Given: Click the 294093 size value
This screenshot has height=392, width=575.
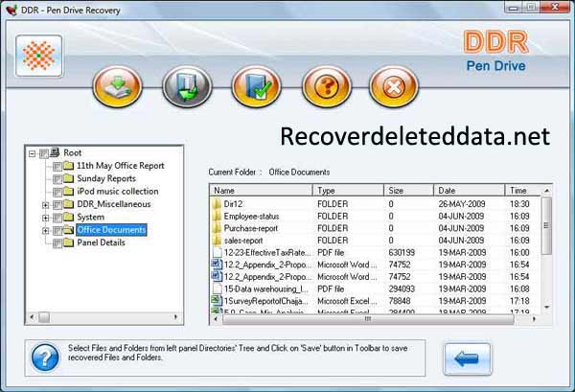Looking at the screenshot, I should tap(402, 288).
